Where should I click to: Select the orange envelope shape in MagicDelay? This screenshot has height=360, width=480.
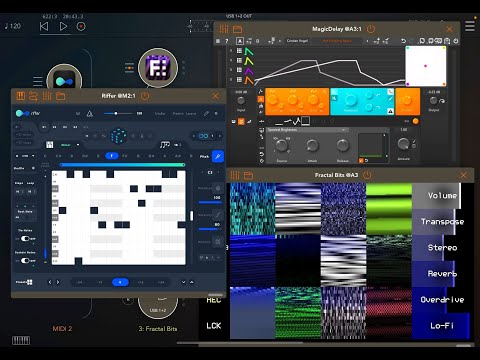(249, 80)
